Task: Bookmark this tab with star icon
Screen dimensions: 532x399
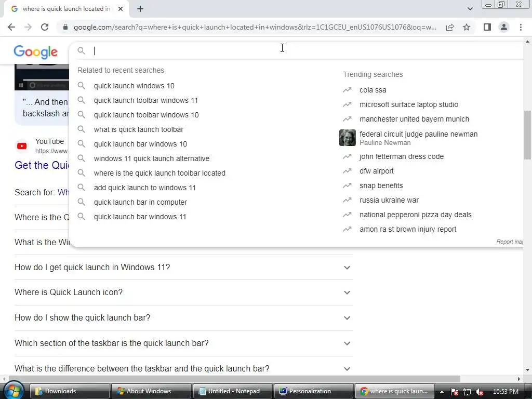Action: click(467, 27)
